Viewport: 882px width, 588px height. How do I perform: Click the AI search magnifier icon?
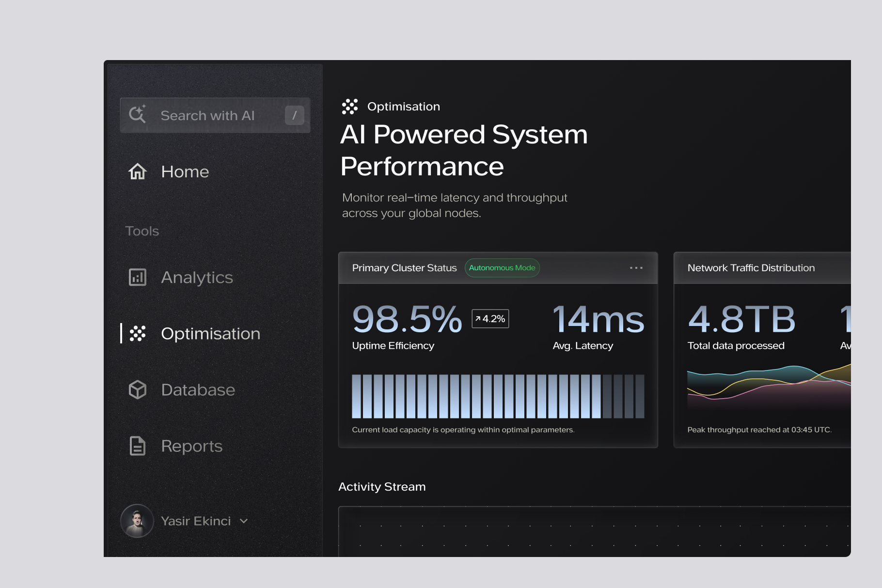(138, 115)
